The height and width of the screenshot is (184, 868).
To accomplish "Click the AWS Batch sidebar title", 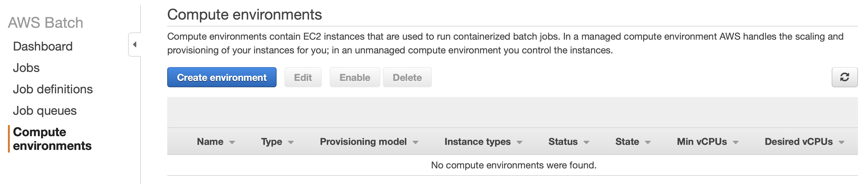I will (x=46, y=23).
